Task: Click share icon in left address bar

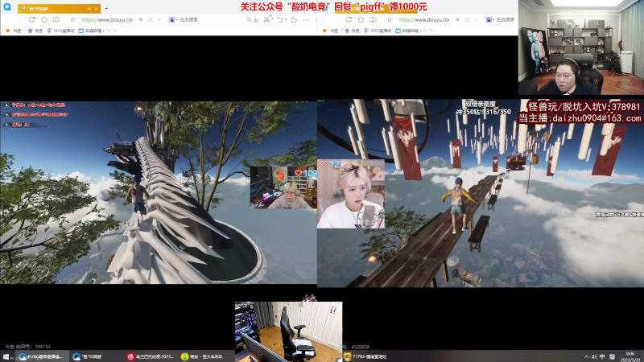Action: [x=151, y=19]
